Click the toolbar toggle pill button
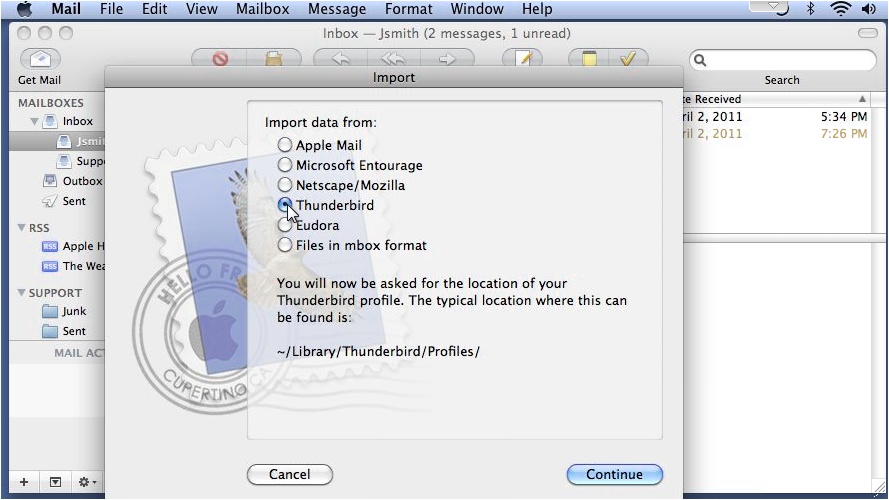Screen dimensions: 889x500 tap(867, 33)
